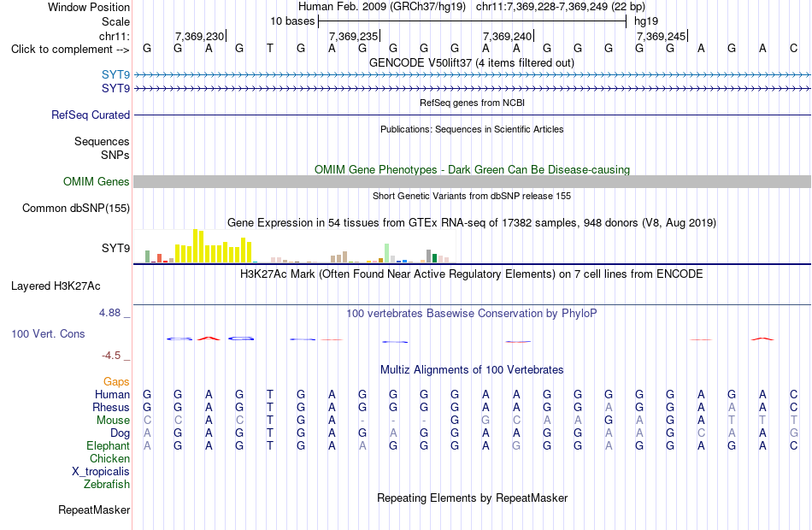Select the 'Dog' species row label
The width and height of the screenshot is (812, 530).
point(120,433)
